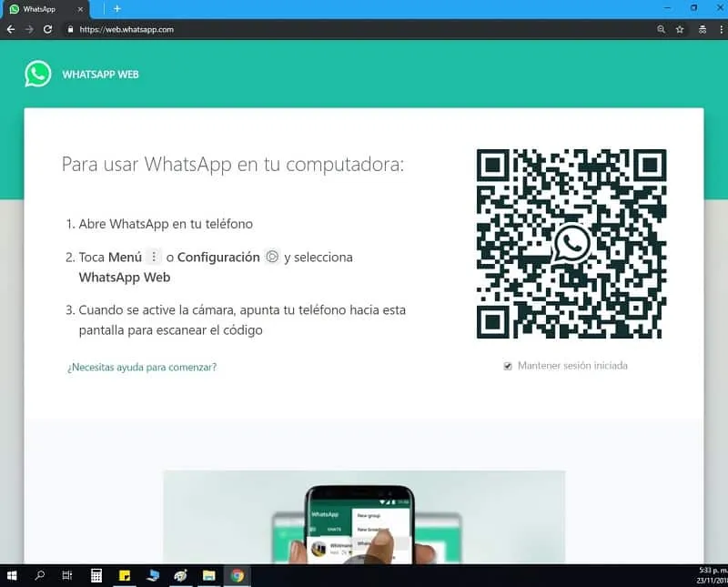Screen dimensions: 728x587
Task: Click the padlock icon in the address bar
Action: pyautogui.click(x=70, y=29)
